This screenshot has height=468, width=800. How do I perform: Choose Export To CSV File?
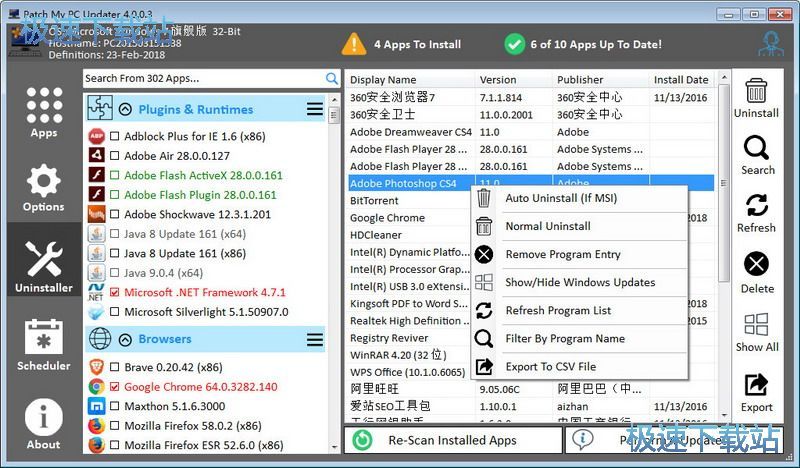(x=579, y=366)
